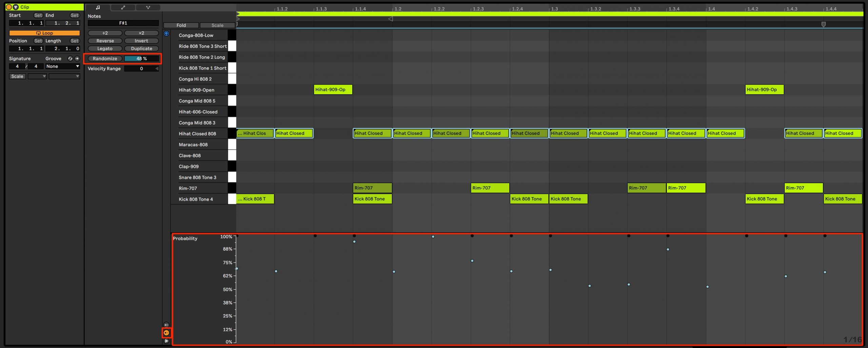This screenshot has width=868, height=348.
Task: Open the scale name dropdown
Action: (x=64, y=76)
